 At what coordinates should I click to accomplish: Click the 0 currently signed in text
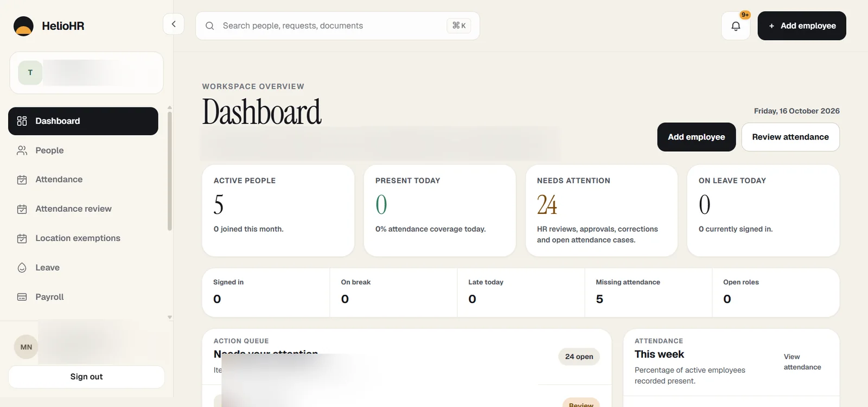736,229
